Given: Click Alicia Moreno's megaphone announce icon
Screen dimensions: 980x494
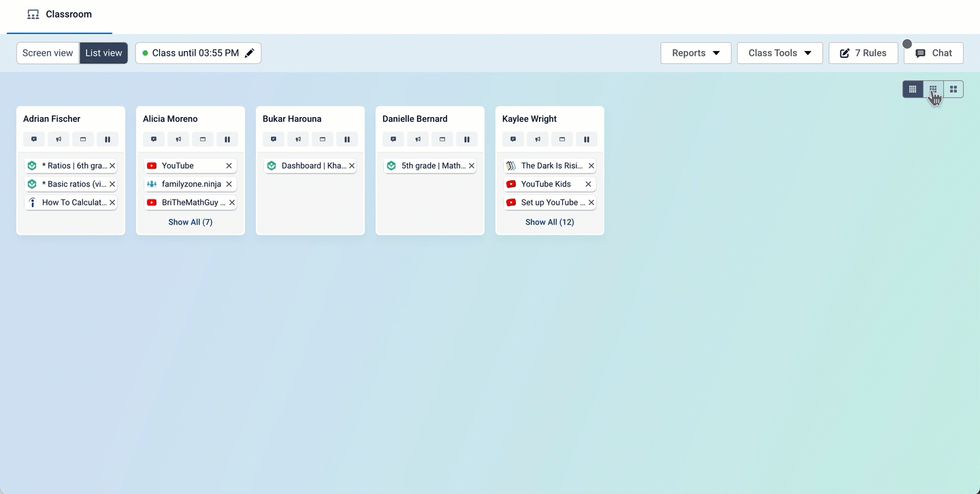Looking at the screenshot, I should click(x=178, y=139).
